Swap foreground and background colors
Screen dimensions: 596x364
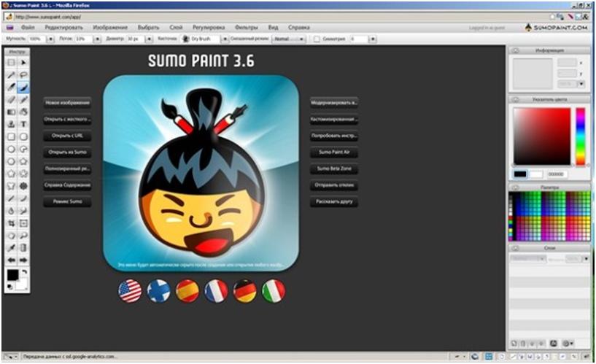pos(24,272)
